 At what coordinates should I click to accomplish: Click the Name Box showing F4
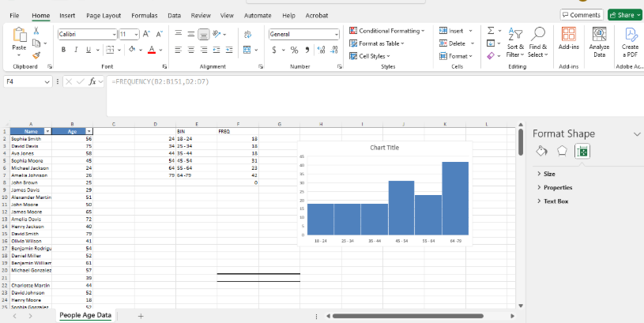click(x=22, y=81)
